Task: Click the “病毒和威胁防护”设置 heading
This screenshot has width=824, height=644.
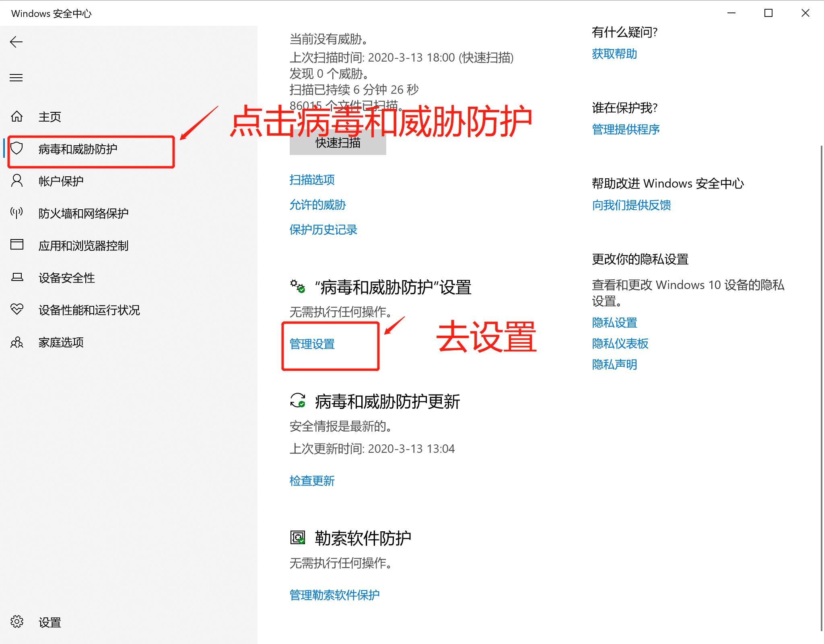Action: (393, 287)
